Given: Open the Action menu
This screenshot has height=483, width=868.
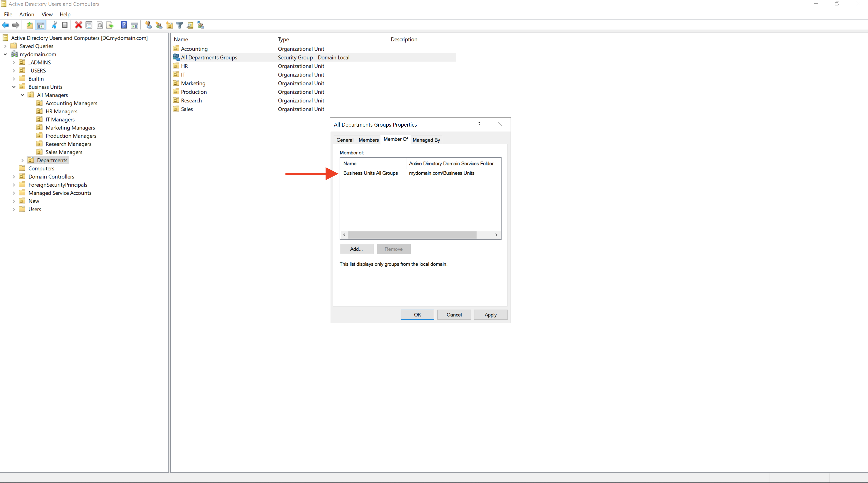Looking at the screenshot, I should tap(27, 14).
